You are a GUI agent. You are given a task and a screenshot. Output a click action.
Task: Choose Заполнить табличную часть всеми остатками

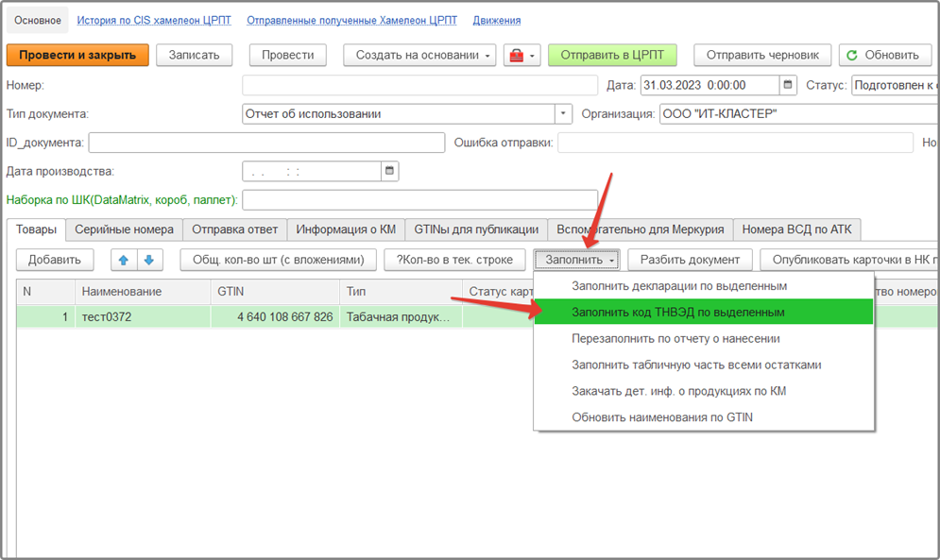pos(703,365)
